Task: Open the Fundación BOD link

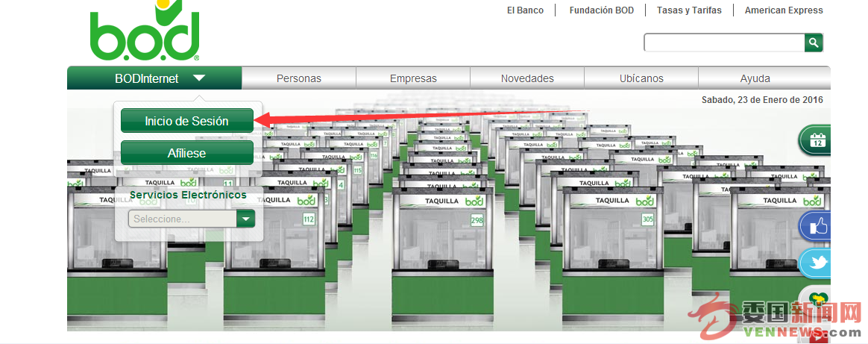Action: tap(601, 10)
